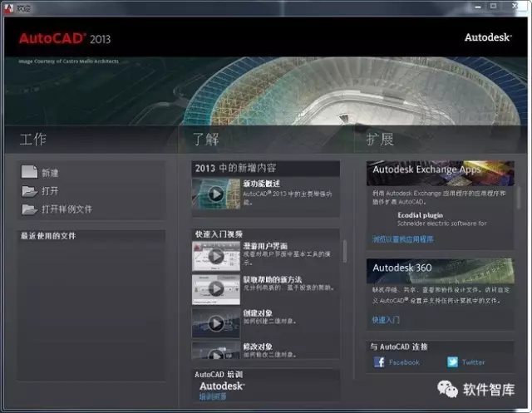Open the 新建 text link
This screenshot has height=413, width=532.
click(x=50, y=173)
